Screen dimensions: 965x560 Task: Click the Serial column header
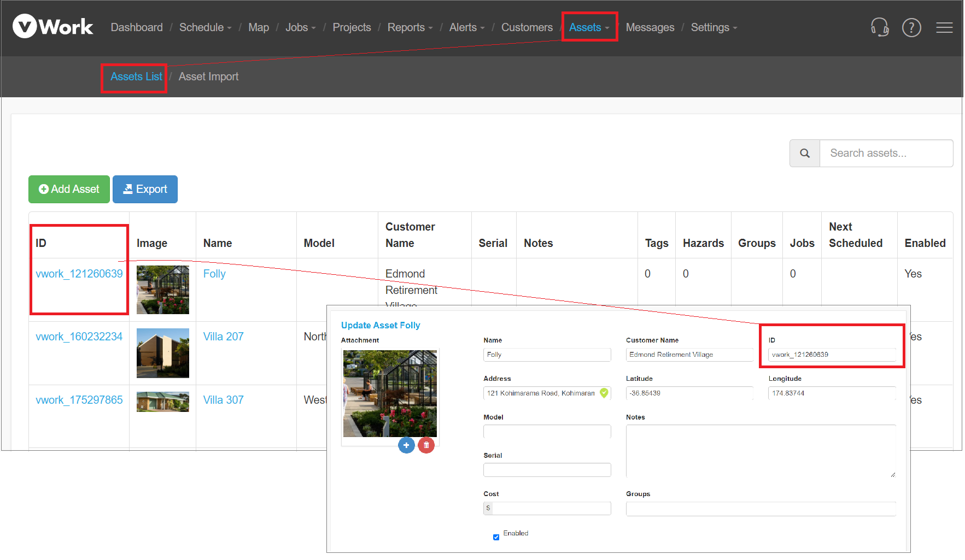pos(493,243)
